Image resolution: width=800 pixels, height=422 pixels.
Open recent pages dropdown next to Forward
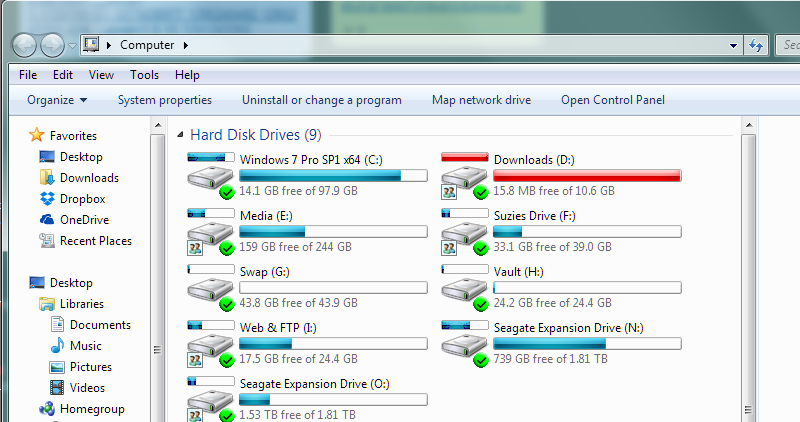(x=72, y=46)
